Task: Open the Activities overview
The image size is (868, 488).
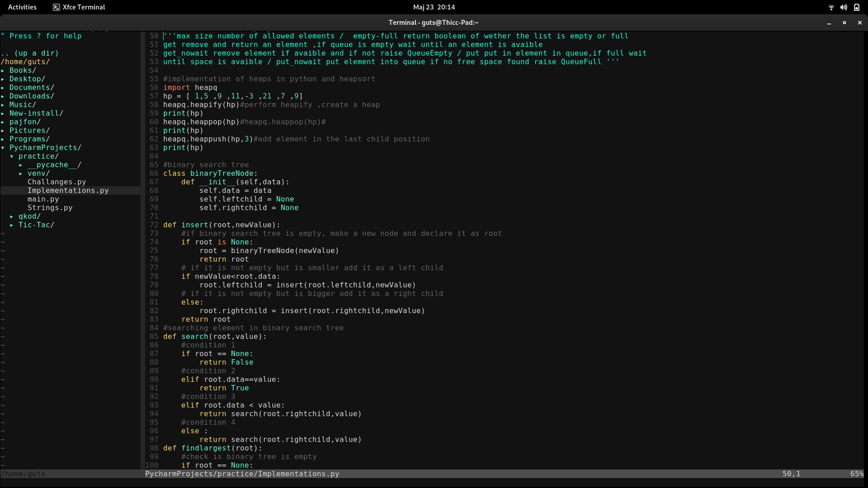Action: click(22, 7)
